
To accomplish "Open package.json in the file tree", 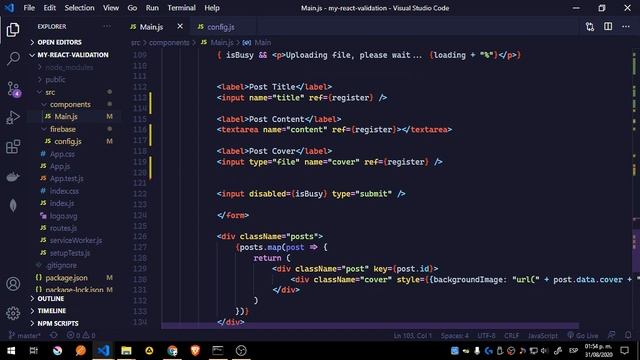I will pos(66,278).
